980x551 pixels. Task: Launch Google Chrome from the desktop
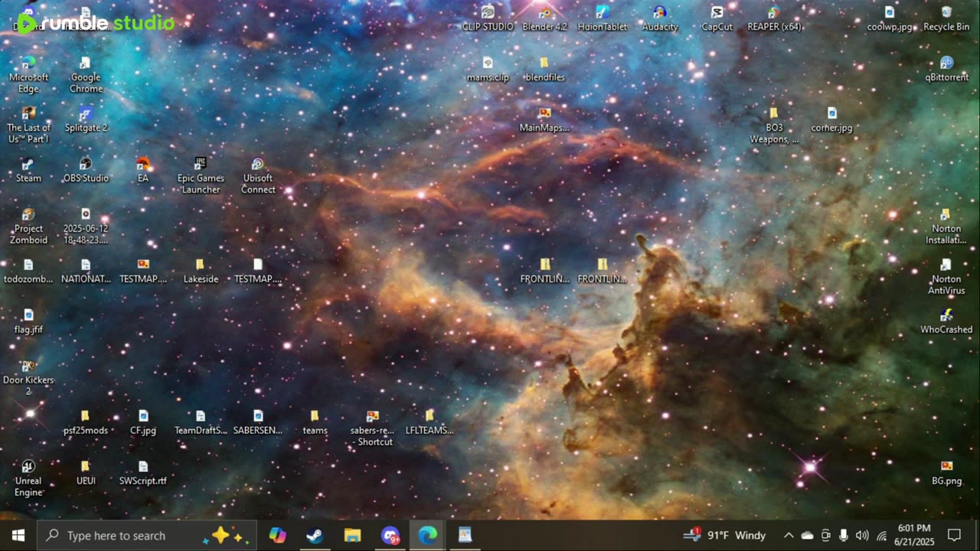pos(86,74)
